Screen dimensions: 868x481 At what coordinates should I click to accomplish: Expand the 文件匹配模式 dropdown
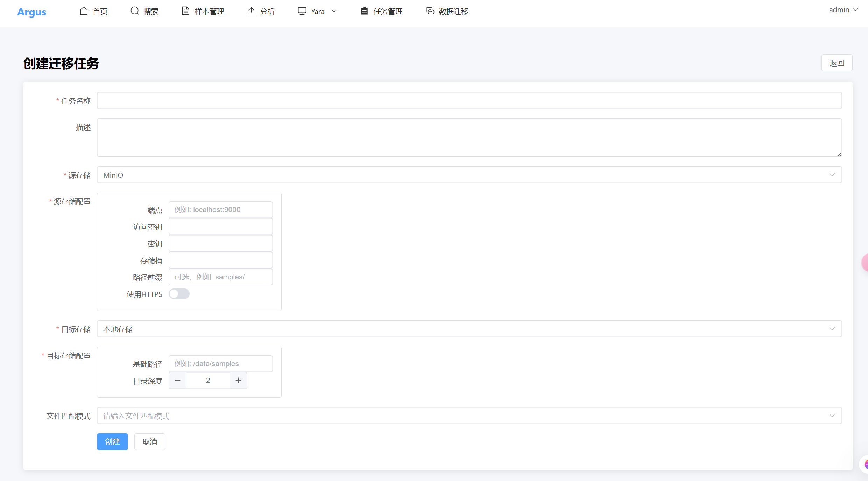click(469, 416)
